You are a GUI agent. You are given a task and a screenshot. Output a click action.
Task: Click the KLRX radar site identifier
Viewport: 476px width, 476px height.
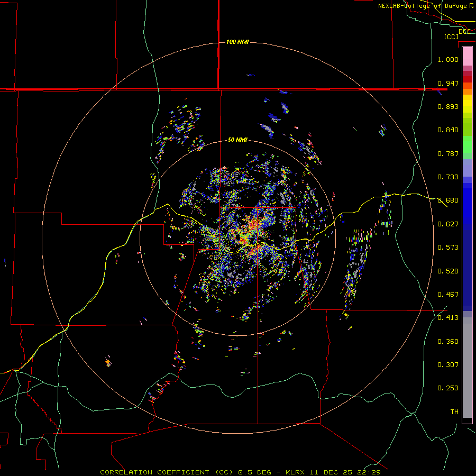click(x=296, y=472)
